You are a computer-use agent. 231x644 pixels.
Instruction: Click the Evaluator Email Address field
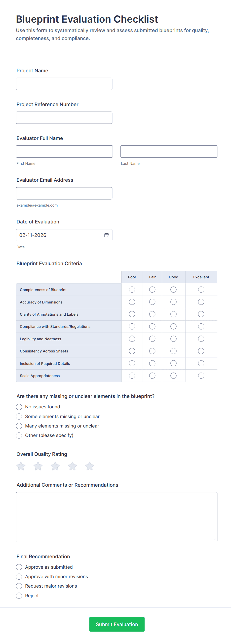coord(64,193)
